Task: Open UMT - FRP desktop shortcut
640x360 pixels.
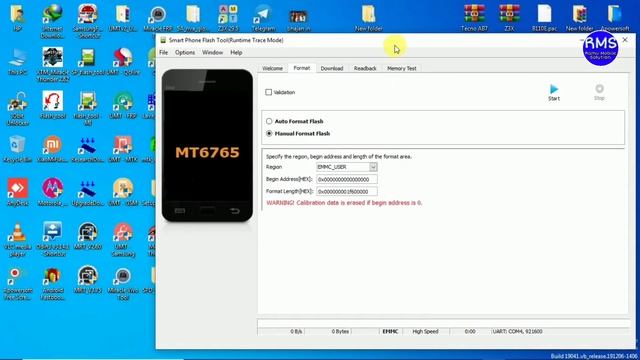Action: click(x=123, y=105)
